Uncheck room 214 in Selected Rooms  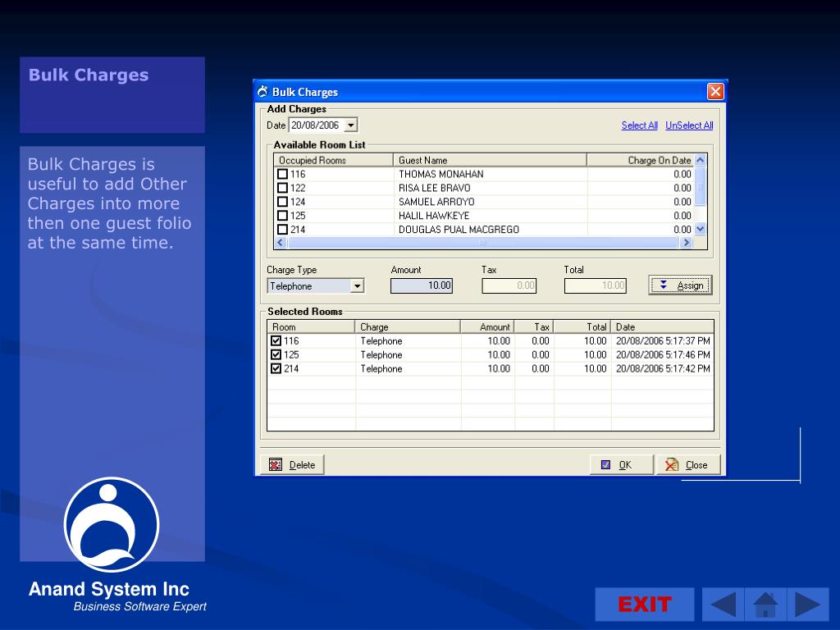tap(276, 368)
